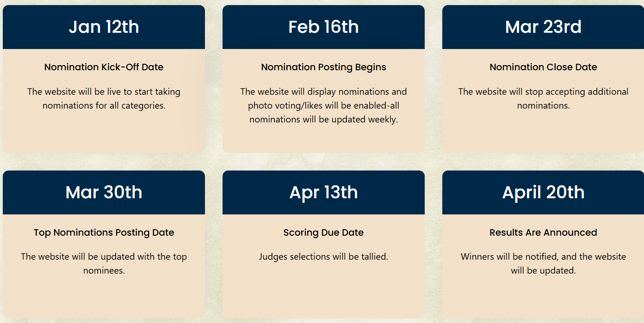Click the 'photo voting/likes will be enabled-all' line
The height and width of the screenshot is (323, 644).
pyautogui.click(x=323, y=105)
